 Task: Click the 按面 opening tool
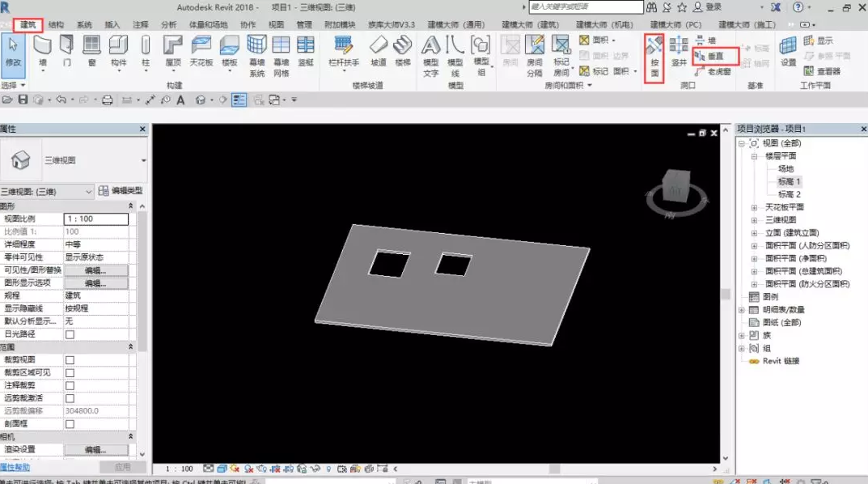(654, 55)
